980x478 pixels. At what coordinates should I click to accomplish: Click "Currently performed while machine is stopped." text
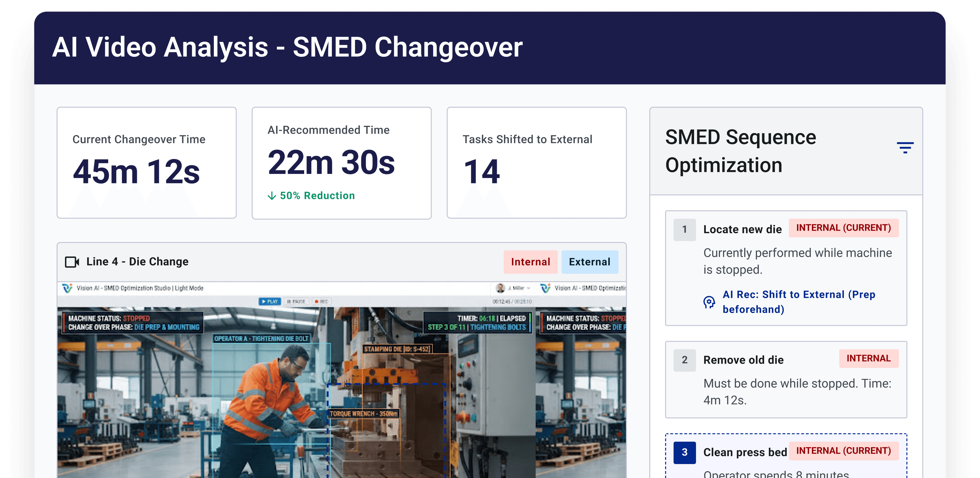[x=797, y=261]
